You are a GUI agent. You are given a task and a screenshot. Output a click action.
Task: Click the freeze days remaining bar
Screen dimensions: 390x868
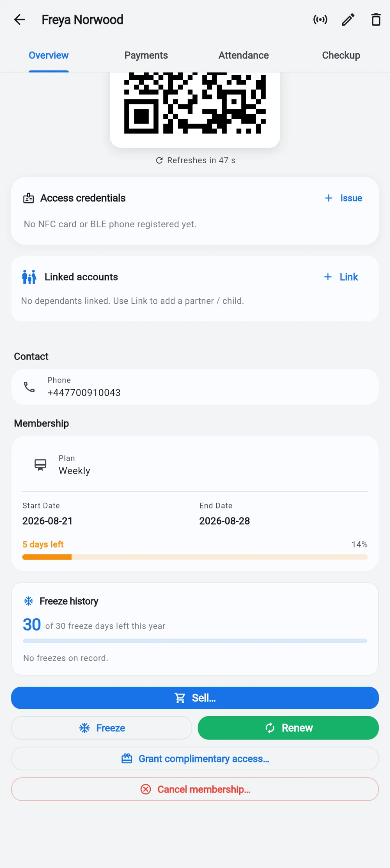195,641
